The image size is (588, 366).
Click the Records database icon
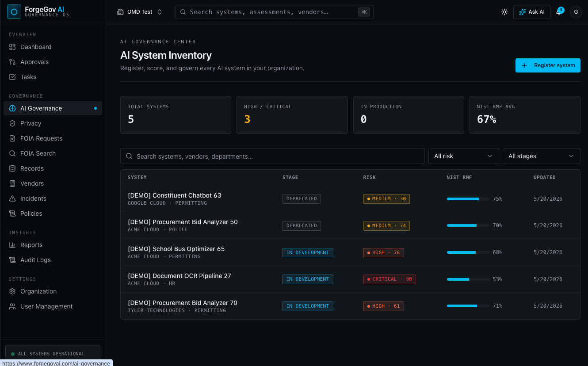12,168
